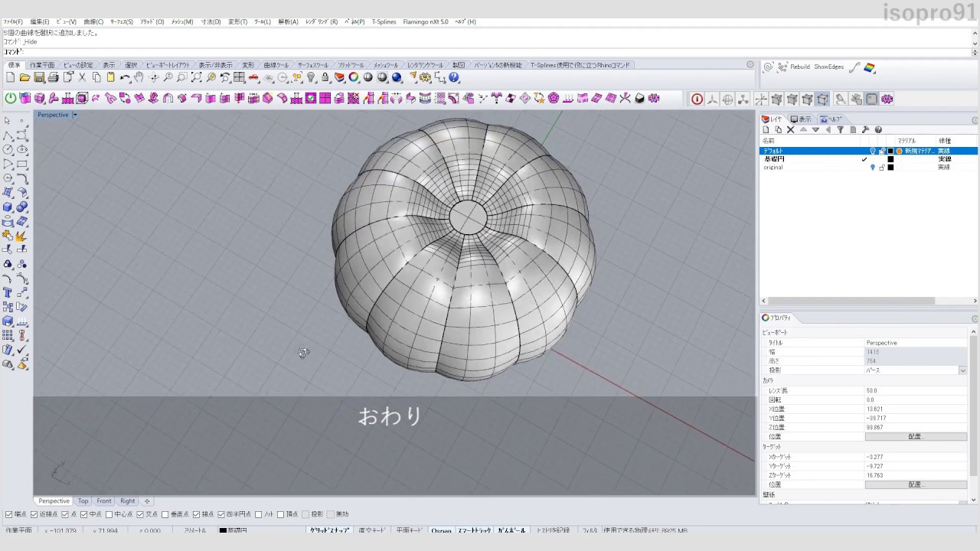Select the Pan hand tool
980x551 pixels.
click(139, 78)
